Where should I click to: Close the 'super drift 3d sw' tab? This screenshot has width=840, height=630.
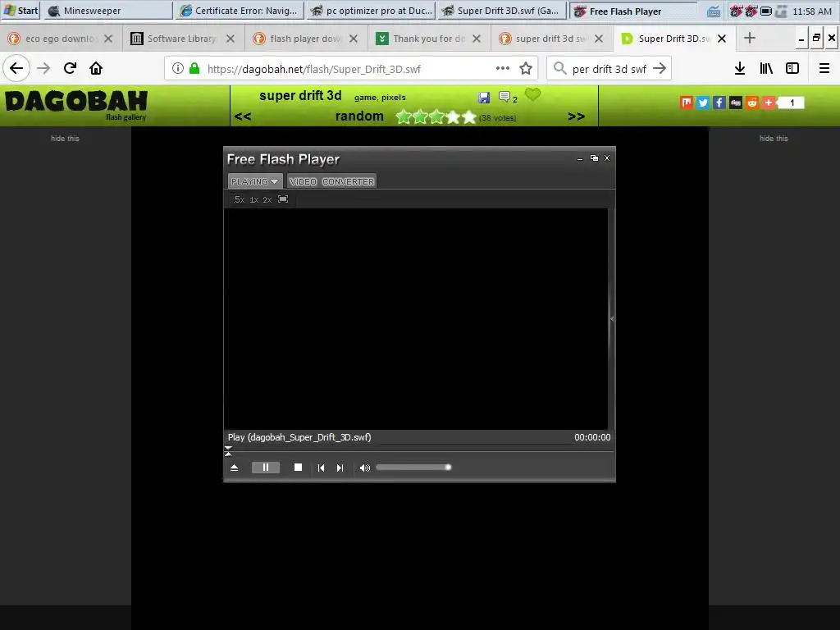pyautogui.click(x=599, y=39)
